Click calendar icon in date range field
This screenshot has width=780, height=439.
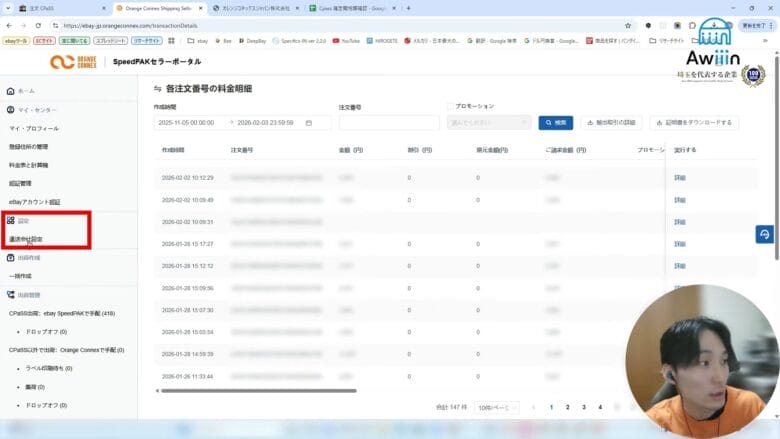coord(309,123)
